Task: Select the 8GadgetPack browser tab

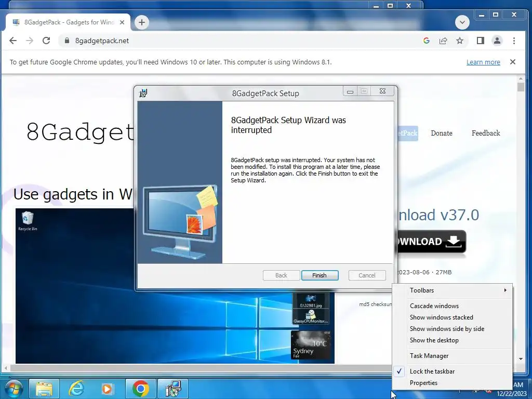Action: coord(68,22)
